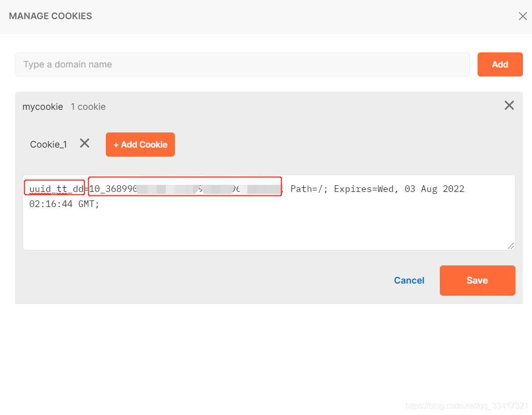Click the blurred cookie value text
The image size is (532, 415).
[184, 189]
